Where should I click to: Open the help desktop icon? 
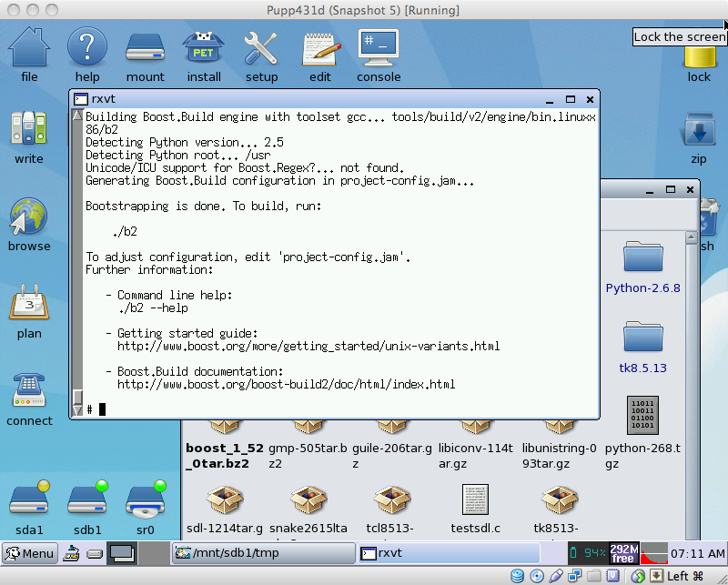[87, 53]
